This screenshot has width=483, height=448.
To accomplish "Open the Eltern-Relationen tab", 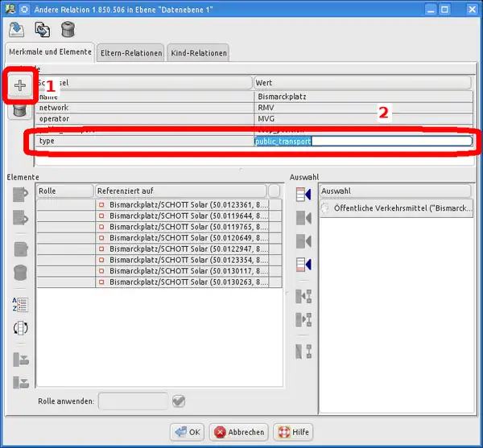I will click(130, 54).
